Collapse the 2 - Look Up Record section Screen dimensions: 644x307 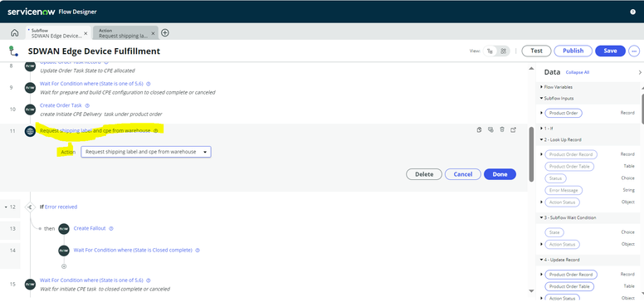coord(541,140)
